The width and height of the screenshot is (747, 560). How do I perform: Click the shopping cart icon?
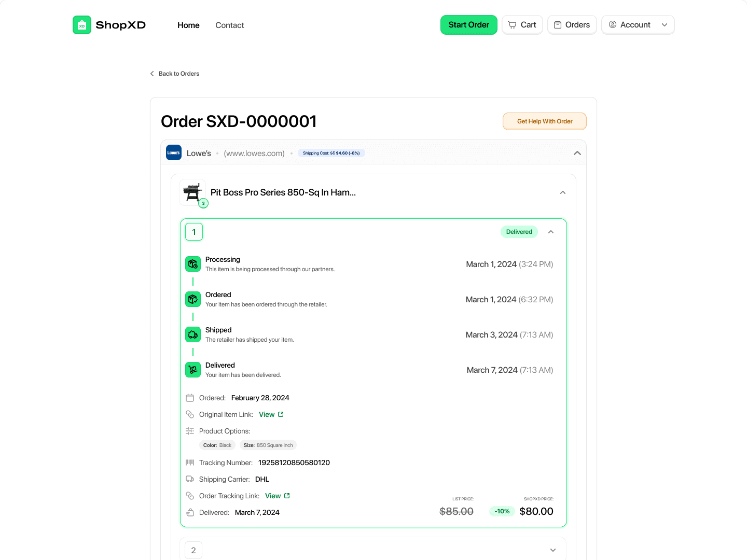(512, 25)
